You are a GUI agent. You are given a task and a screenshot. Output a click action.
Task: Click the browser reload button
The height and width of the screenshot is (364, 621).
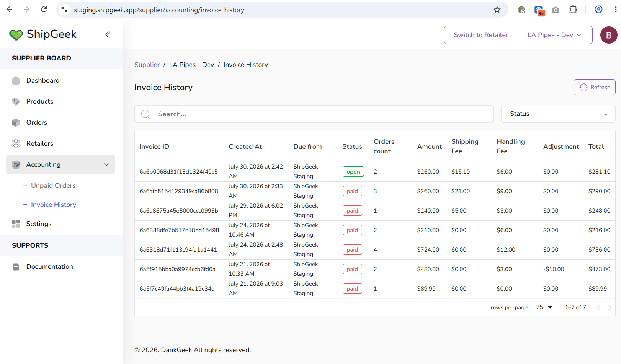44,10
